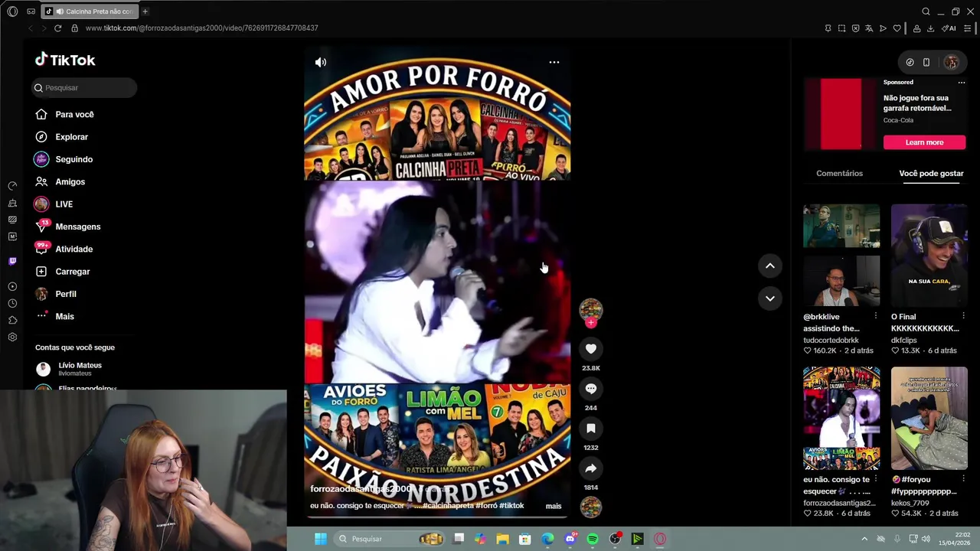Open Opera sidebar settings gear
Image resolution: width=980 pixels, height=551 pixels.
click(12, 337)
